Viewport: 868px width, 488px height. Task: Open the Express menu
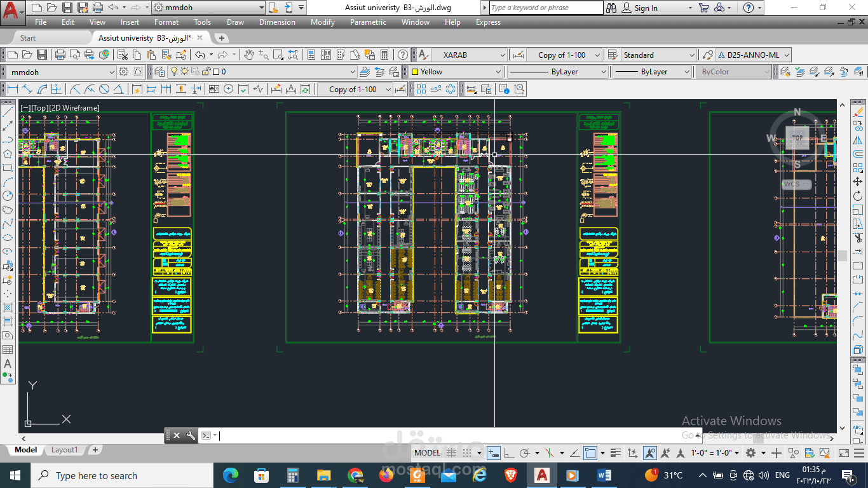(488, 22)
